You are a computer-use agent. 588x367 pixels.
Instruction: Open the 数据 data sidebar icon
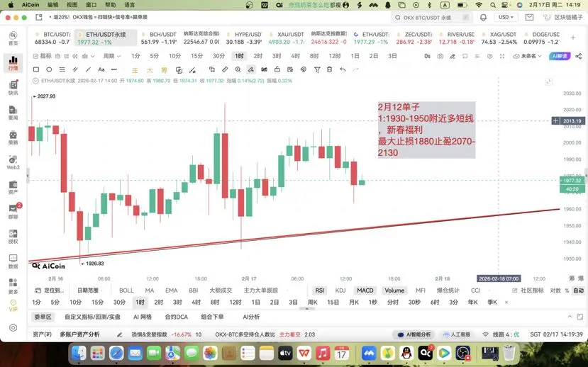coord(13,261)
